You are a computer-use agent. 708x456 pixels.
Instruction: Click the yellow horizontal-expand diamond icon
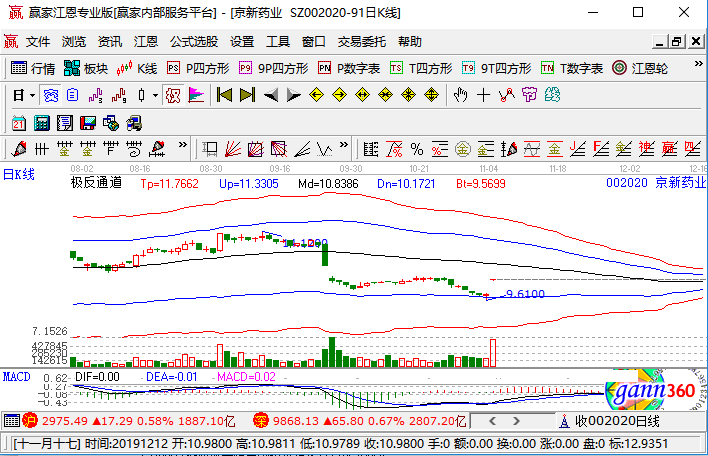pos(363,95)
